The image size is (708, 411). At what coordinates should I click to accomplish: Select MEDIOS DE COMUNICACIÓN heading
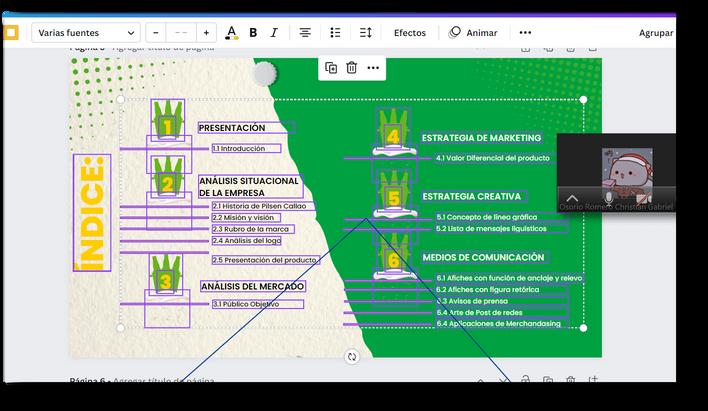tap(484, 257)
